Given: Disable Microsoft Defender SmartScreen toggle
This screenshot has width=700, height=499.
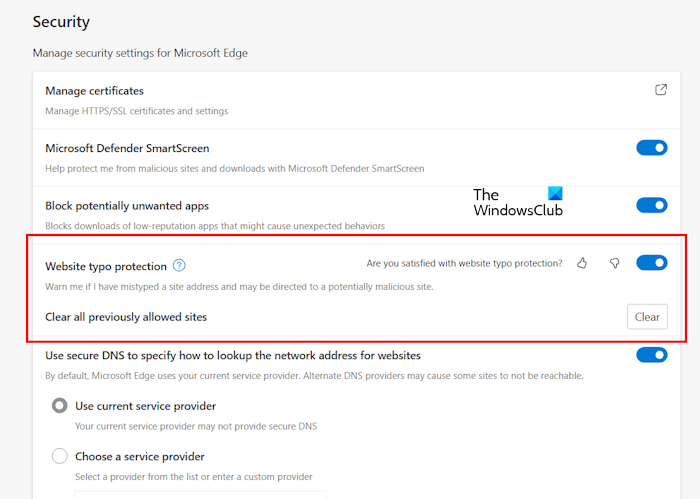Looking at the screenshot, I should (x=651, y=148).
